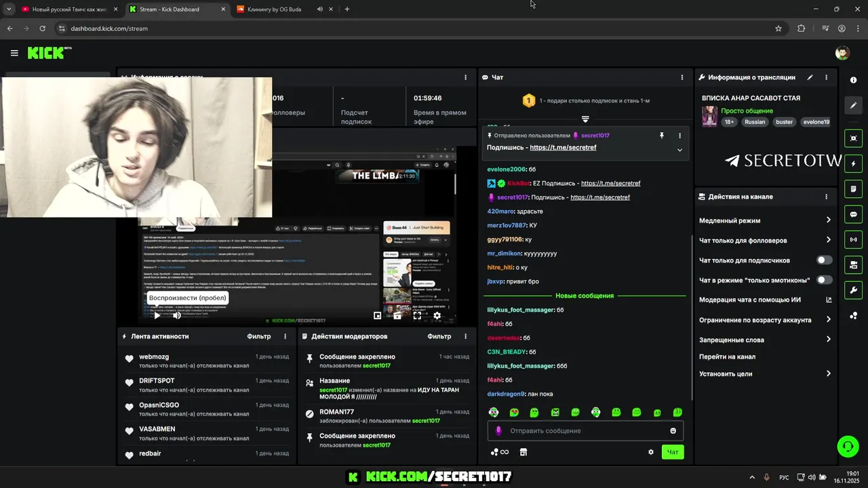Screen dimensions: 868x488
Task: Toggle the document session info widget icon
Action: [853, 189]
